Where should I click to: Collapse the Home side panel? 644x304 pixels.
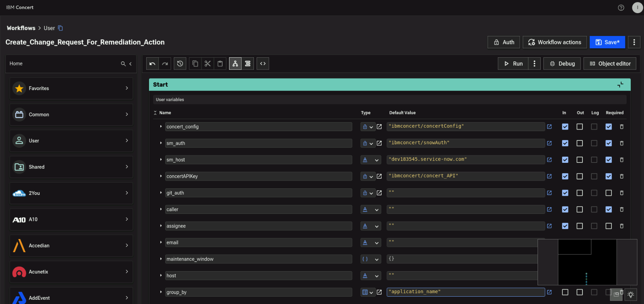tap(130, 64)
